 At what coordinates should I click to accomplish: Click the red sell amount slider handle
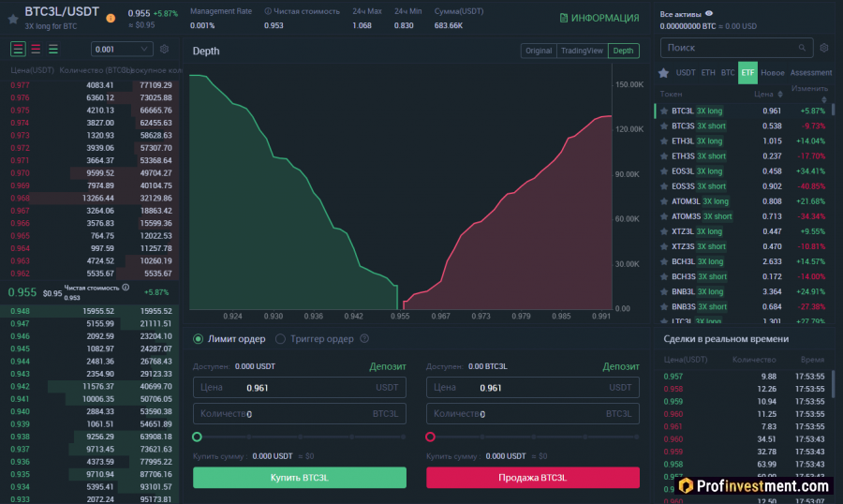[x=430, y=437]
